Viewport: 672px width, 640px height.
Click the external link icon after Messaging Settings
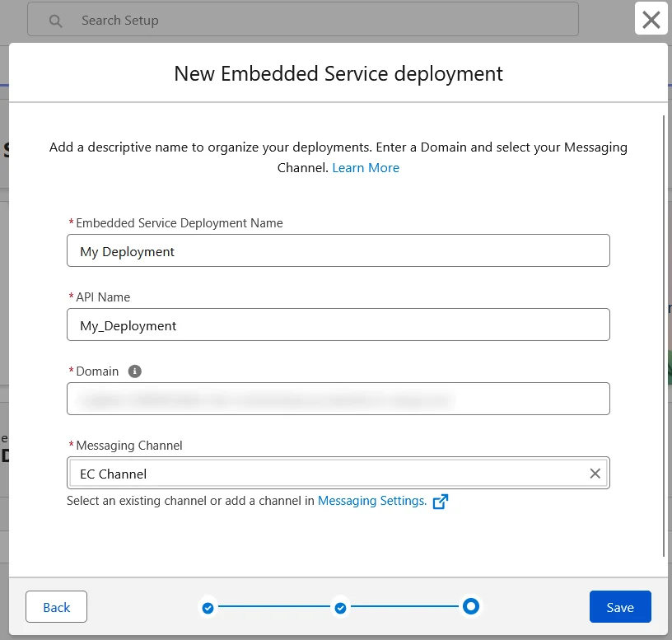(441, 502)
